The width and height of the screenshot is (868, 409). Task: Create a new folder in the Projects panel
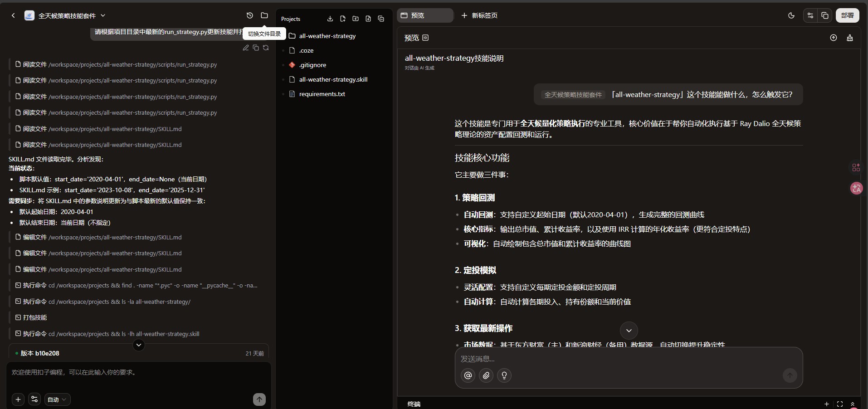(356, 19)
